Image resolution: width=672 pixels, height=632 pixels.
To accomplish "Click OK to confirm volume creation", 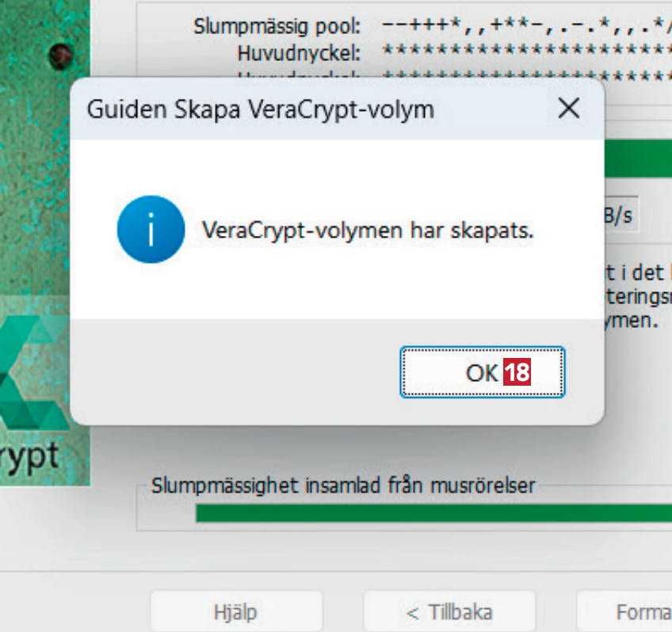I will tap(482, 371).
